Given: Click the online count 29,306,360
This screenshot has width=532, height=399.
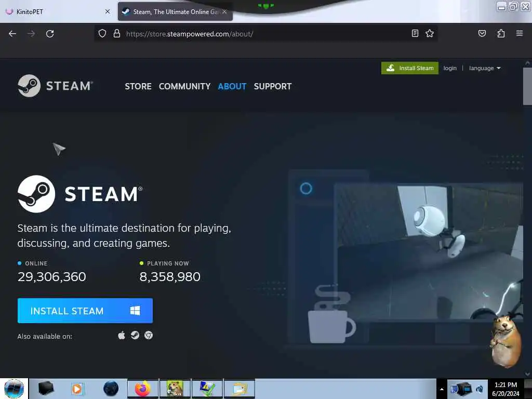Looking at the screenshot, I should (51, 276).
